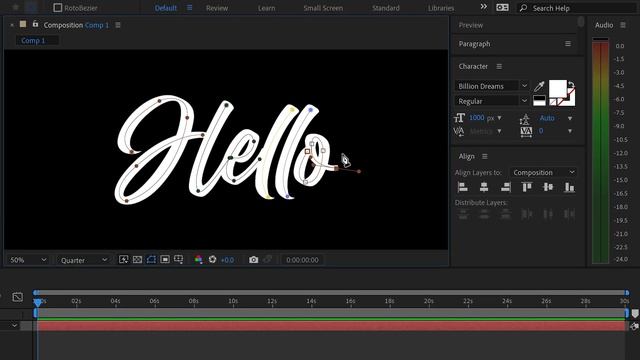
Task: Toggle fast previews icon
Action: point(123,259)
